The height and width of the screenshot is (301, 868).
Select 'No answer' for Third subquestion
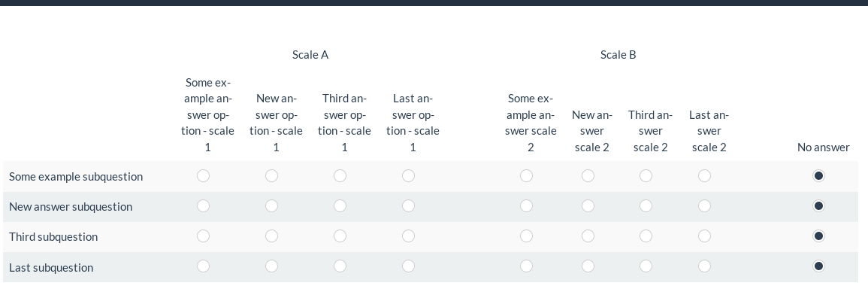818,236
